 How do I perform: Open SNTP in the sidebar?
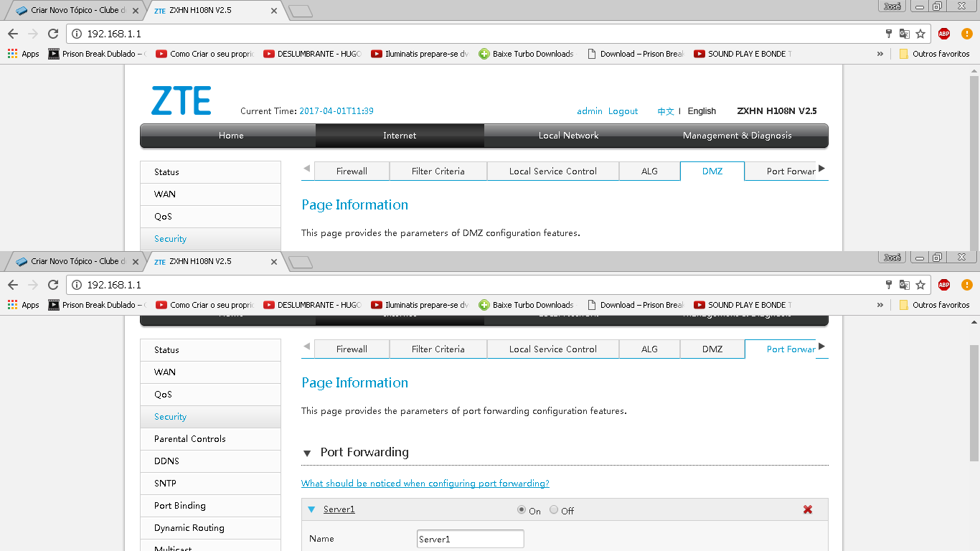click(x=211, y=484)
